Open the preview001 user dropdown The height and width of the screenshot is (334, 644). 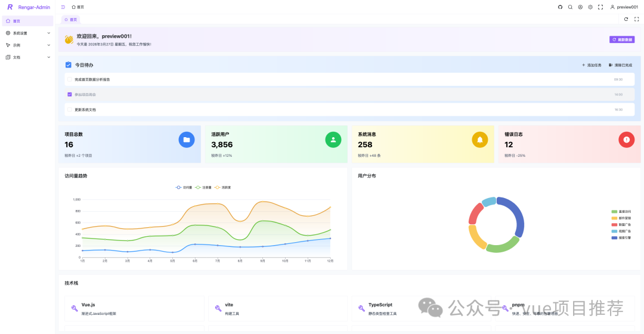pos(624,7)
